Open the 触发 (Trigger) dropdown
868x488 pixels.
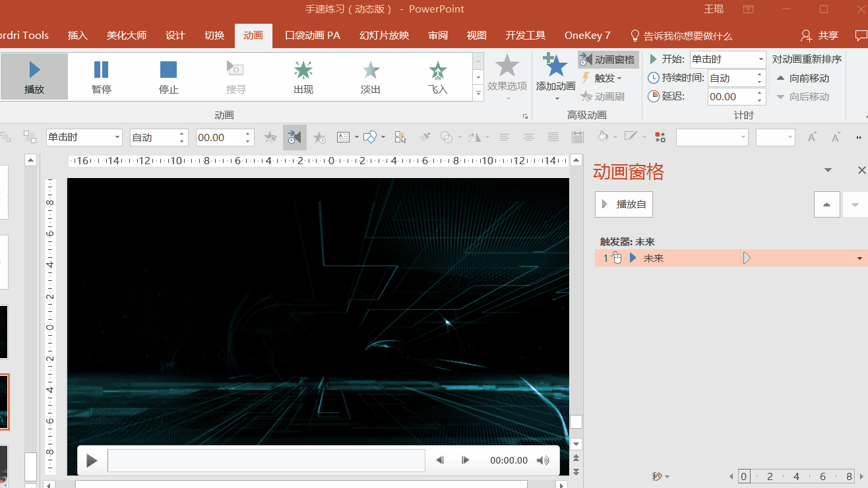[602, 78]
